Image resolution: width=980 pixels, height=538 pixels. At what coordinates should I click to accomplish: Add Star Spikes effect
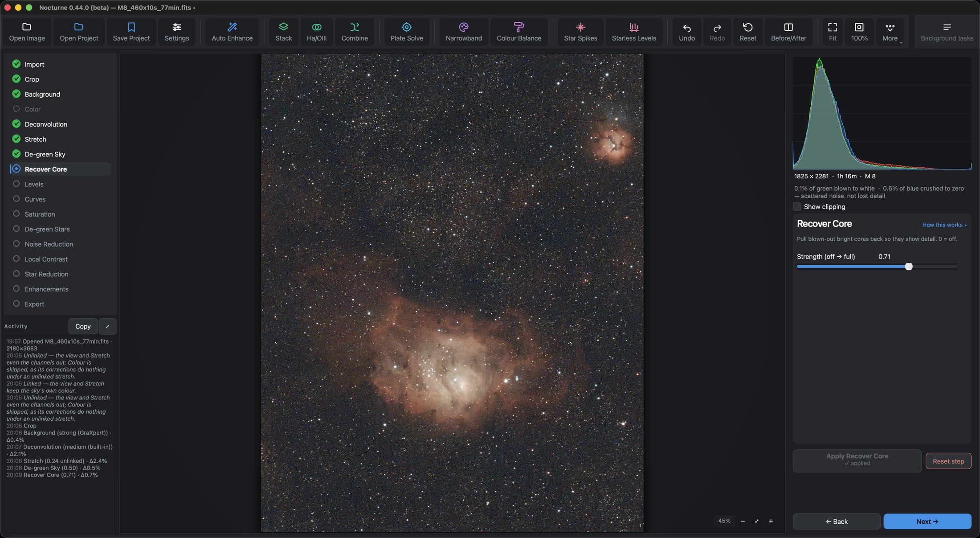pyautogui.click(x=580, y=32)
